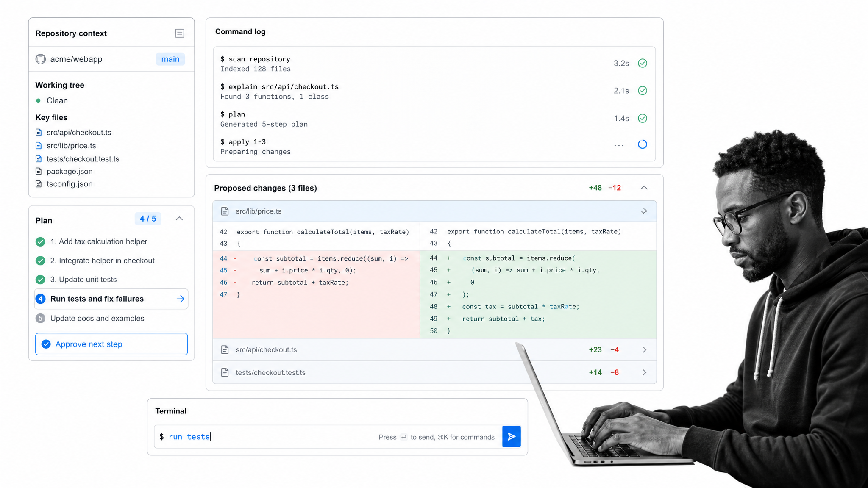Click the 4 / 5 plan progress badge
Screen dimensions: 868x488
[148, 219]
